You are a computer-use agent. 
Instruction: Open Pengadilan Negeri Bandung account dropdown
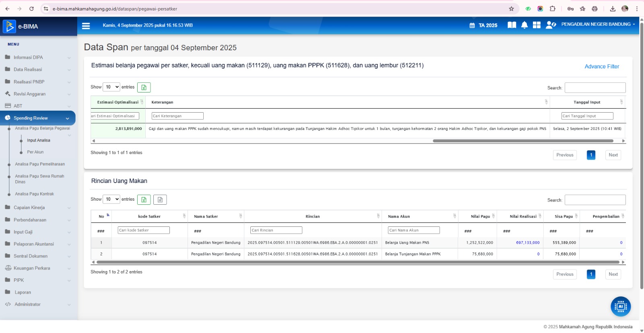tap(598, 25)
